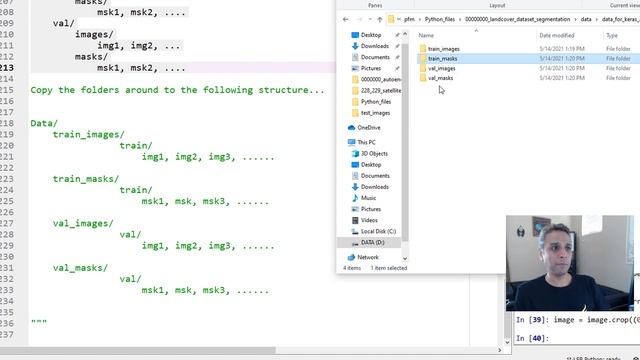This screenshot has width=640, height=360.
Task: Click line number 236 in the gutter
Action: pos(7,324)
